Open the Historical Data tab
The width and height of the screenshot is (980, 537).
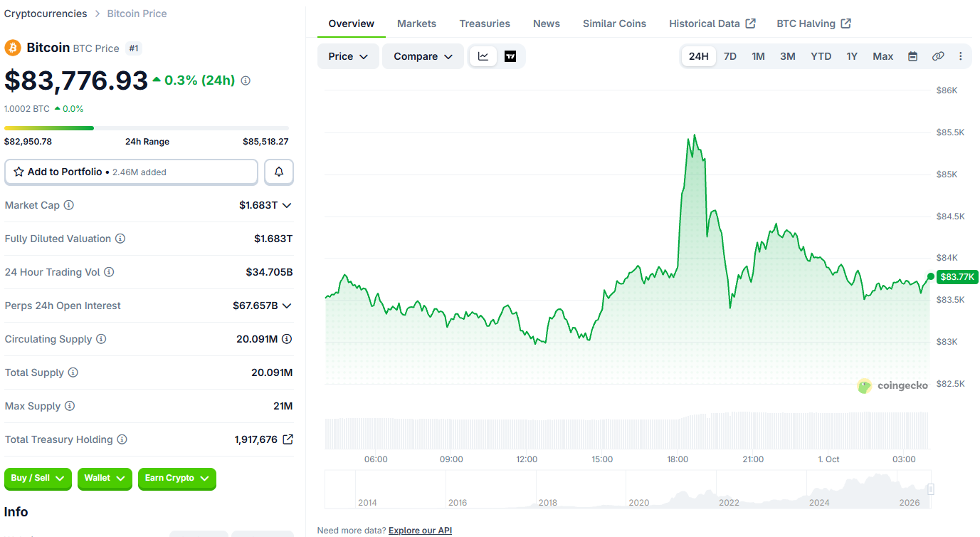[x=712, y=24]
